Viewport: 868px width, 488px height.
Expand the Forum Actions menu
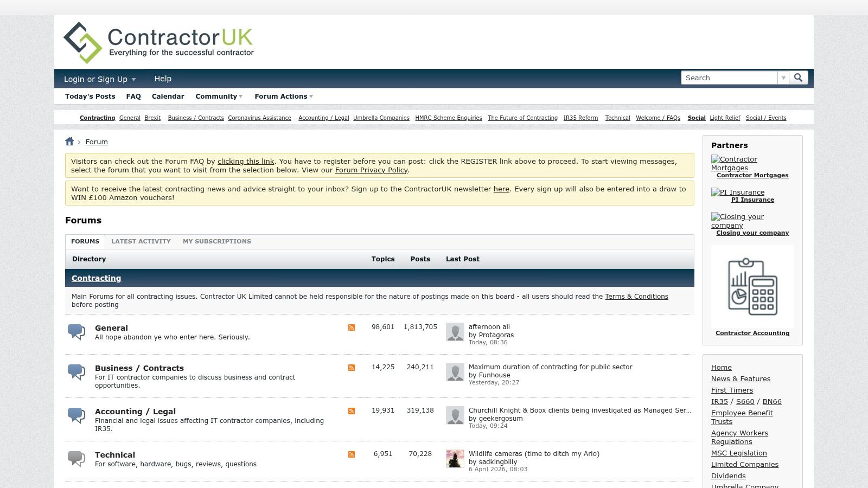[284, 97]
